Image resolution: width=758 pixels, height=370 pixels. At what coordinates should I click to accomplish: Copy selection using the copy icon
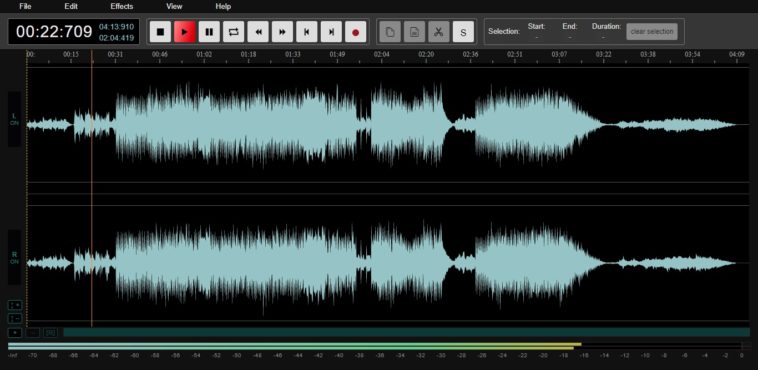pyautogui.click(x=390, y=32)
